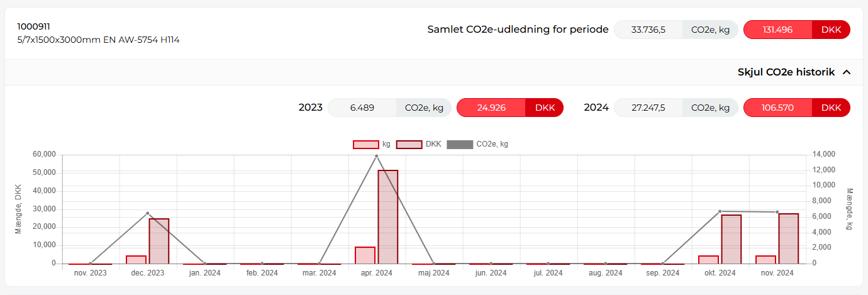Click the kg legend color box

point(366,145)
